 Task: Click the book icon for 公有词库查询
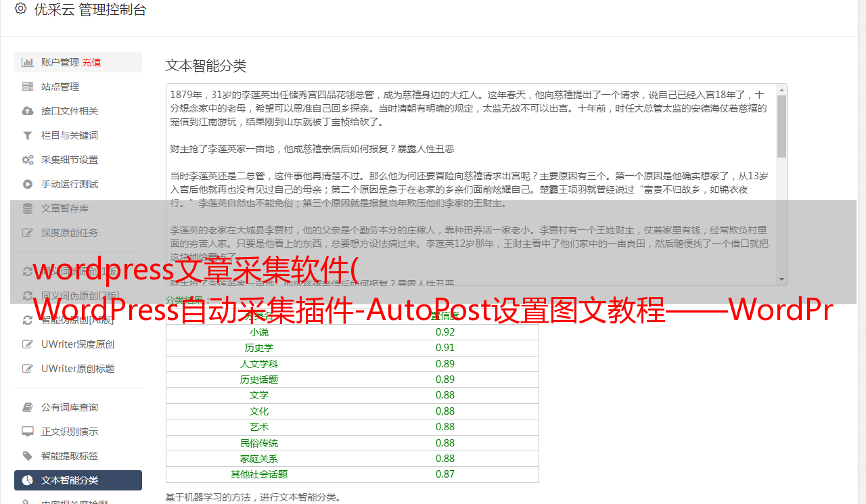[x=28, y=407]
